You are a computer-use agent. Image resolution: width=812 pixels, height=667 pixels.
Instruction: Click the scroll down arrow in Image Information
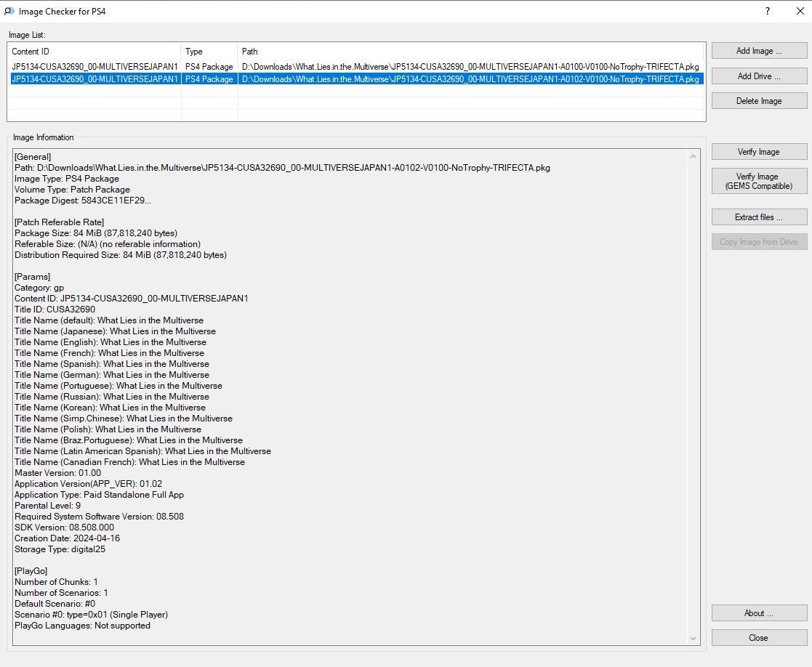coord(693,639)
